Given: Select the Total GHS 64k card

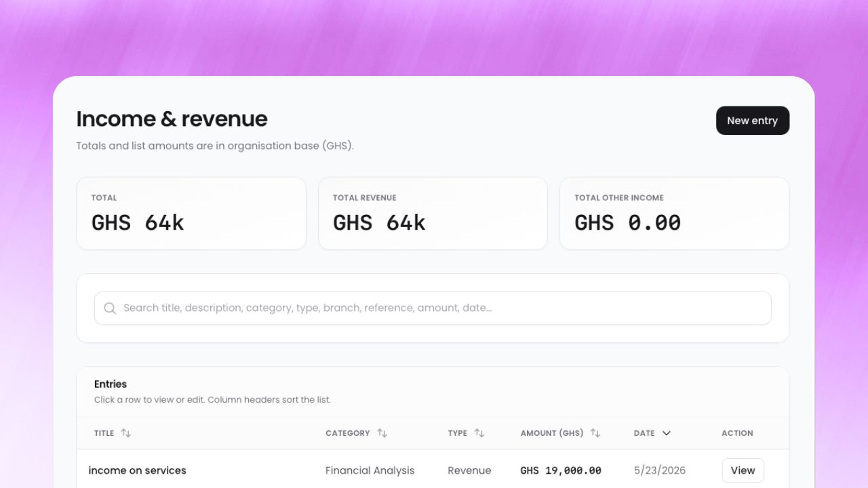Looking at the screenshot, I should point(191,213).
